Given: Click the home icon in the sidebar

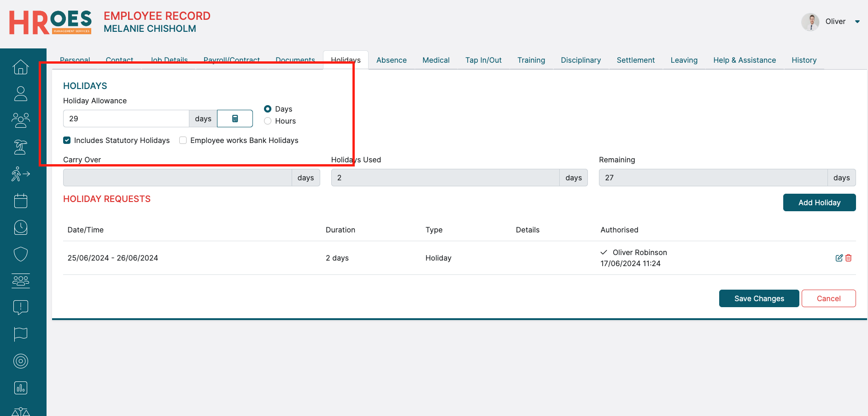Looking at the screenshot, I should click(x=21, y=67).
